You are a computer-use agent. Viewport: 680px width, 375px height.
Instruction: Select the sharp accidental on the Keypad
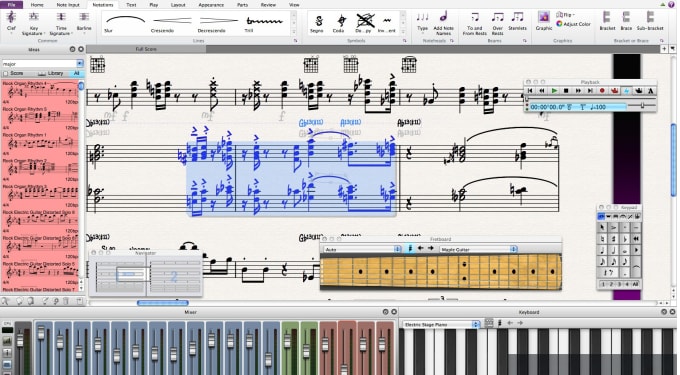(613, 239)
